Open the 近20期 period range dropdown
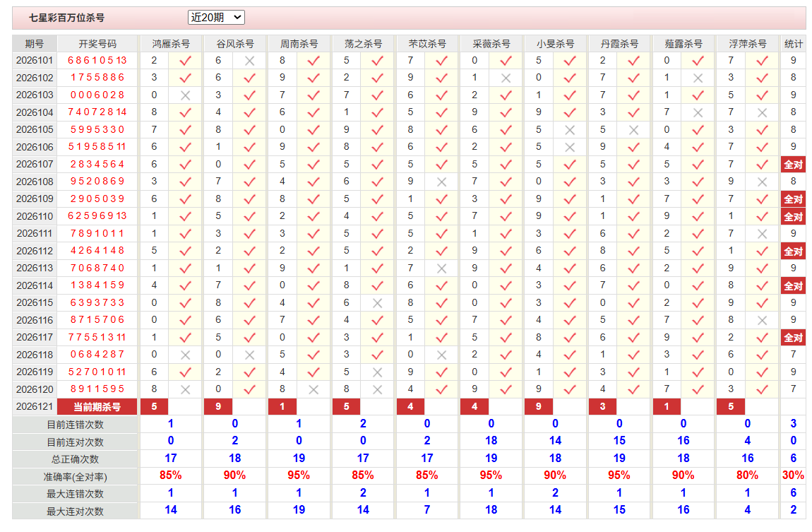Screen dimensions: 812x532 point(216,17)
